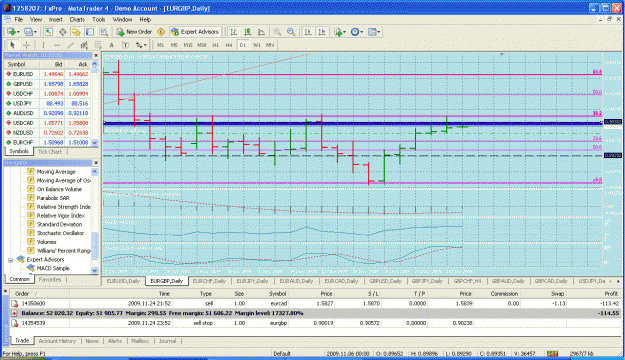The height and width of the screenshot is (360, 625).
Task: Open the Strategy Tester icon
Action: coord(104,32)
